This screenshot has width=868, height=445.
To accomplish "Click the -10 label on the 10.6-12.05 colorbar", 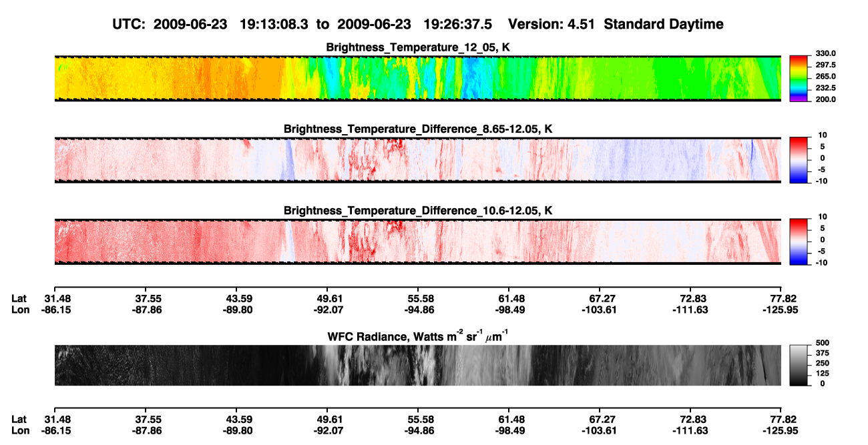I will pyautogui.click(x=822, y=262).
